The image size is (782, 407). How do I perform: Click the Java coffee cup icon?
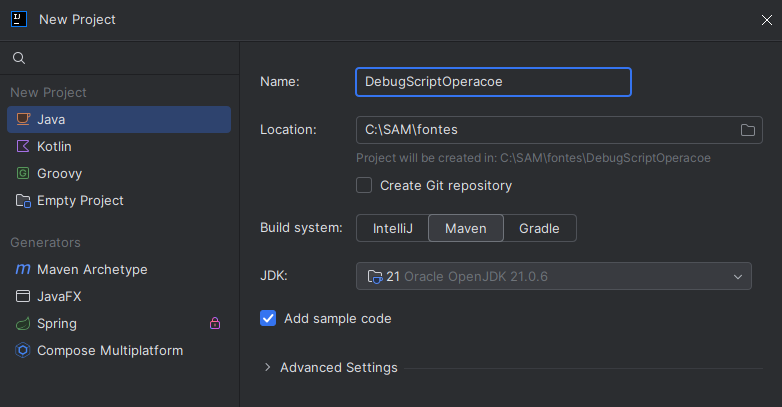23,119
